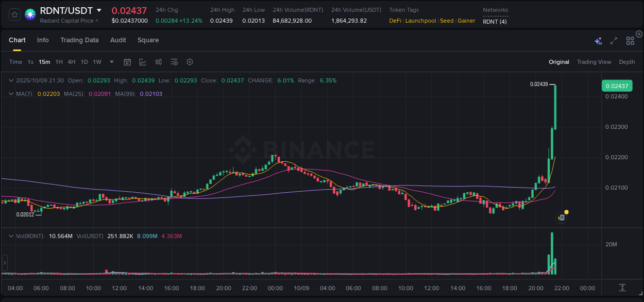Select the Trading View chart mode
The width and height of the screenshot is (644, 302).
click(594, 62)
